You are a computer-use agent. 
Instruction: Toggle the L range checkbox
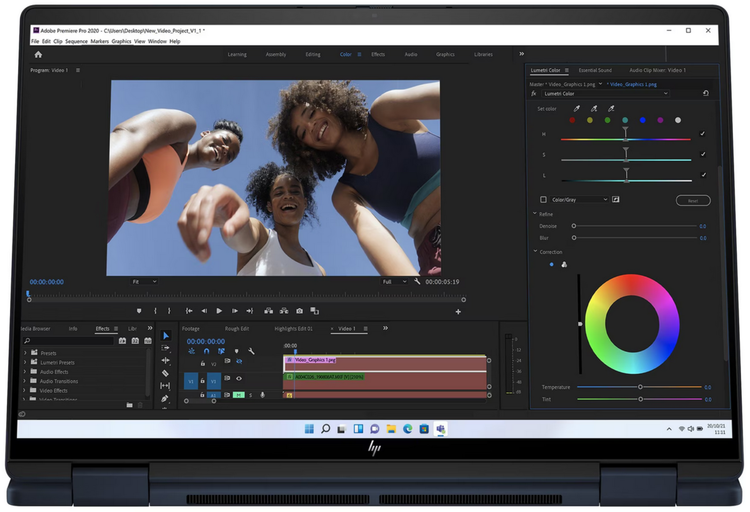pos(704,175)
